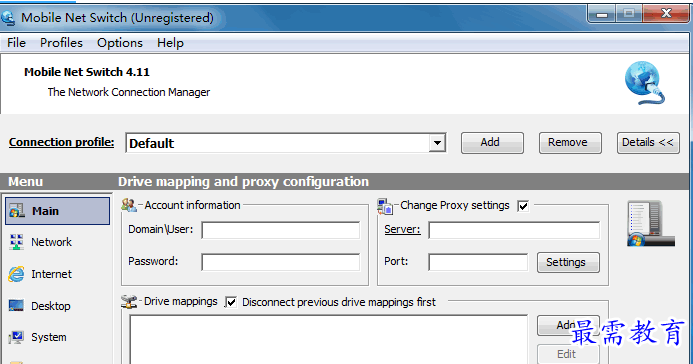Click the Remove profile button
693x364 pixels.
[570, 143]
